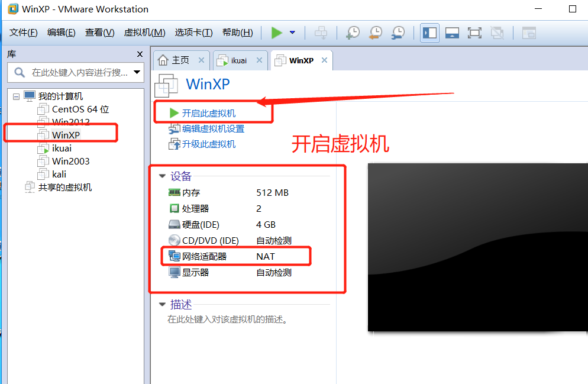Select Win2003 in the library tree
This screenshot has width=588, height=384.
tap(70, 162)
